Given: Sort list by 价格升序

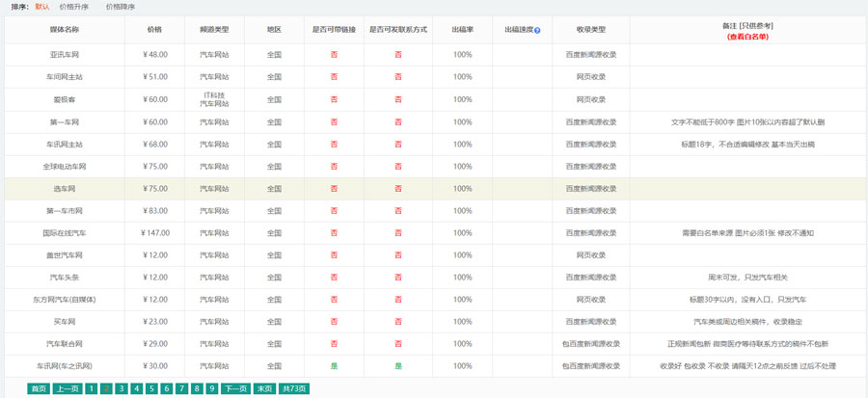Looking at the screenshot, I should coord(74,7).
